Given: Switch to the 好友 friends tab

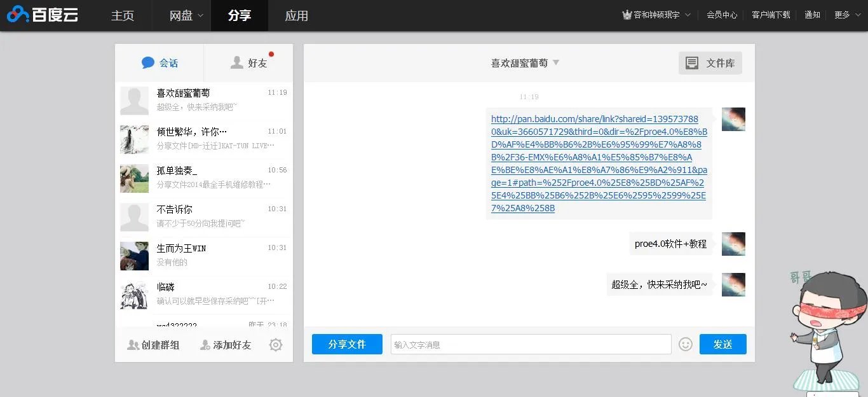Looking at the screenshot, I should pyautogui.click(x=248, y=62).
